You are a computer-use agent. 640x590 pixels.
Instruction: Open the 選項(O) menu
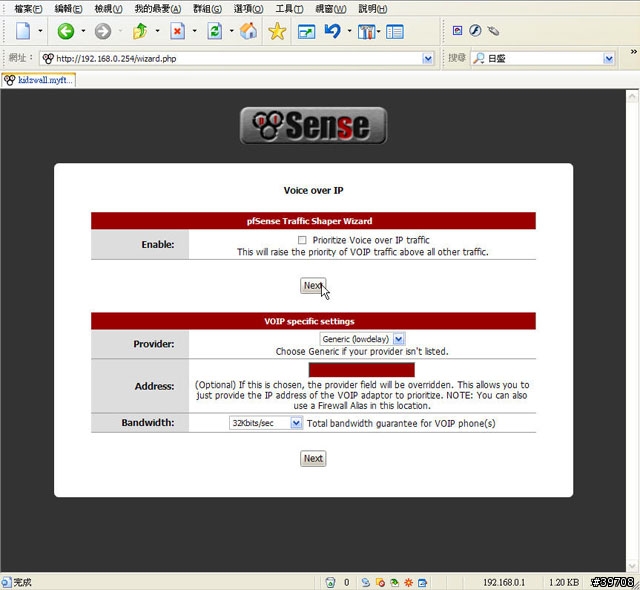pyautogui.click(x=249, y=9)
